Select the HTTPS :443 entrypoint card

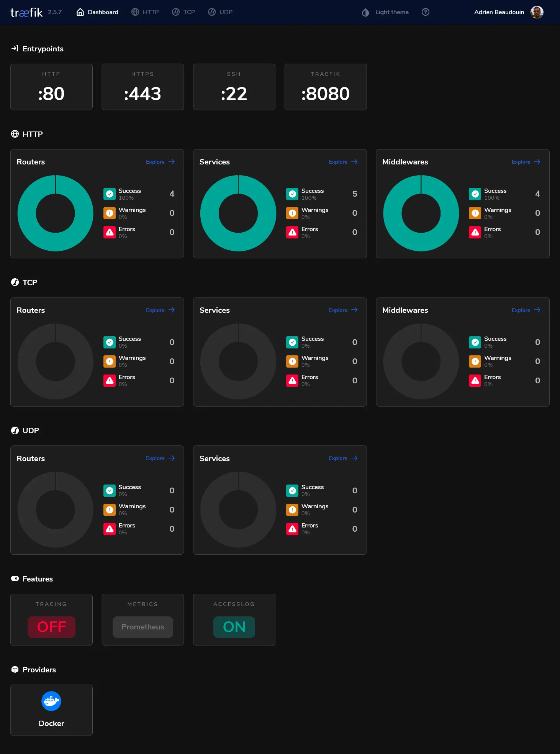[x=142, y=87]
